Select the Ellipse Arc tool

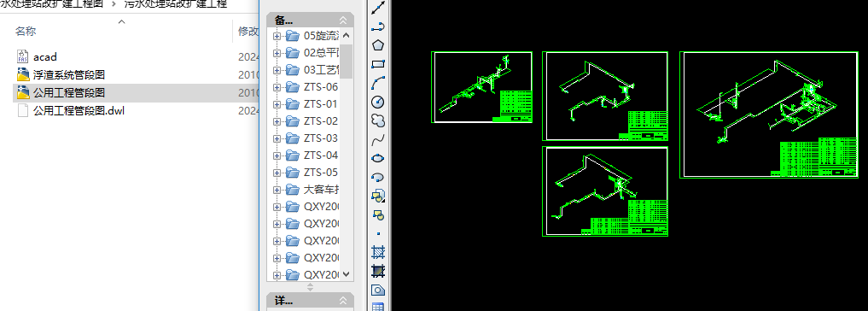[378, 177]
